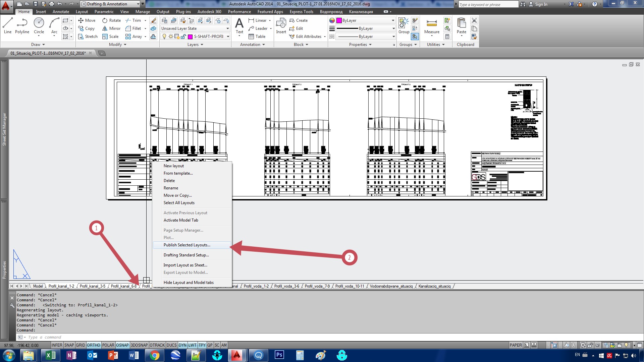Toggle INFER constraints in status bar
644x362 pixels.
pyautogui.click(x=57, y=345)
